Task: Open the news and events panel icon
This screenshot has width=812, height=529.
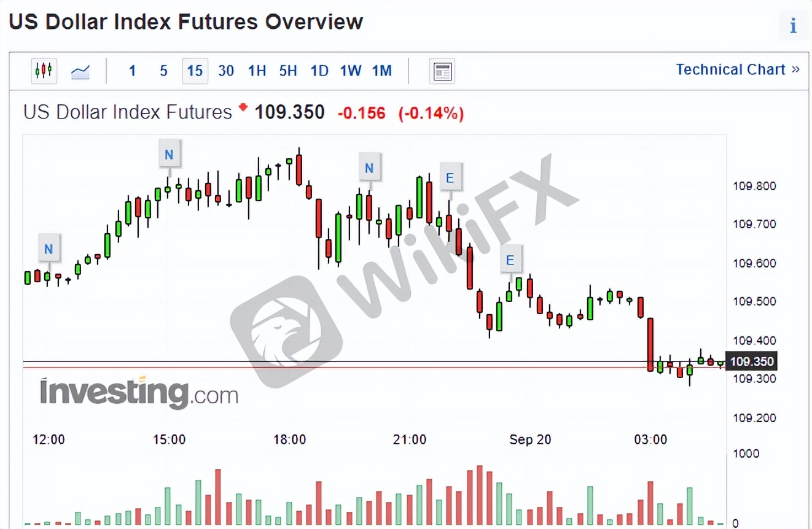Action: tap(441, 71)
